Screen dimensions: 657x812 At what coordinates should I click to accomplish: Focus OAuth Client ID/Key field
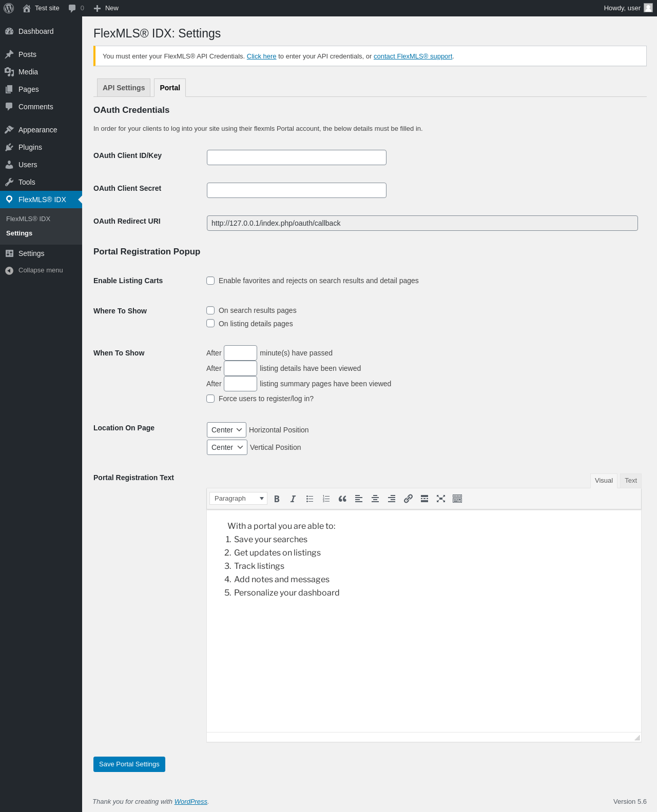point(297,157)
